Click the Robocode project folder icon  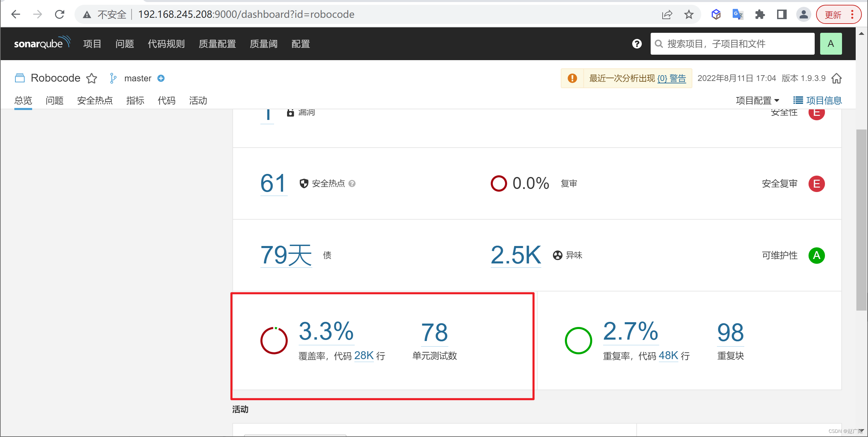[20, 78]
